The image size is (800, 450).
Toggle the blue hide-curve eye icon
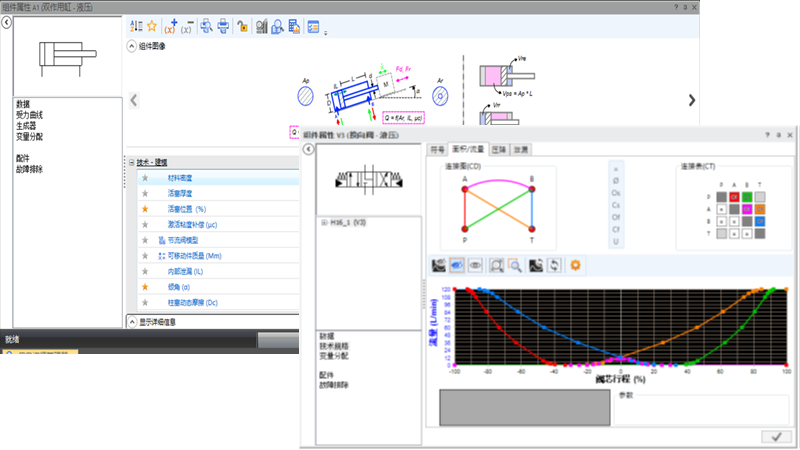point(457,265)
